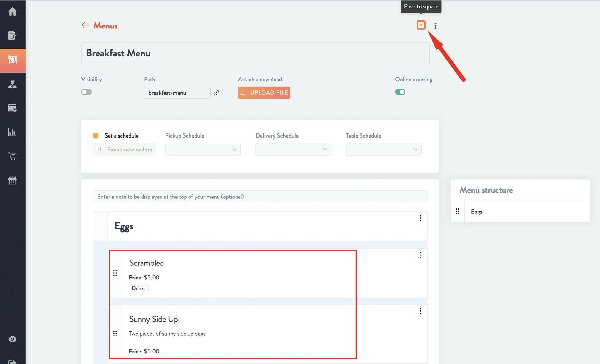The height and width of the screenshot is (364, 600).
Task: Grab the Sunny Side Up drag handle
Action: click(115, 334)
